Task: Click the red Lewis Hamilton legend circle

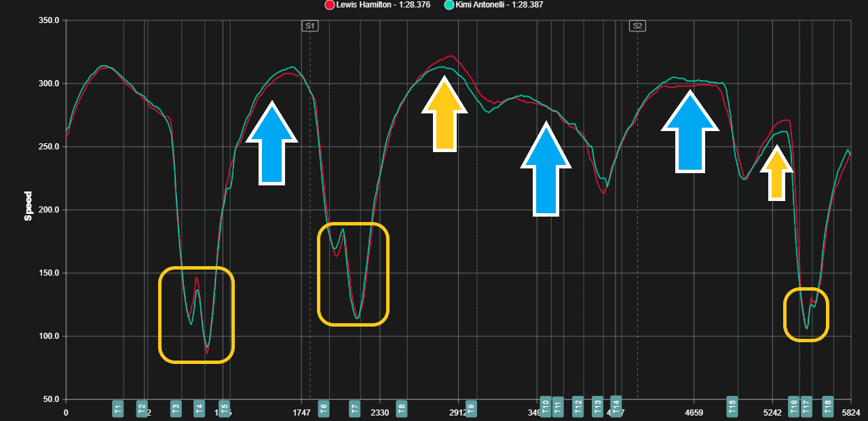Action: tap(330, 5)
